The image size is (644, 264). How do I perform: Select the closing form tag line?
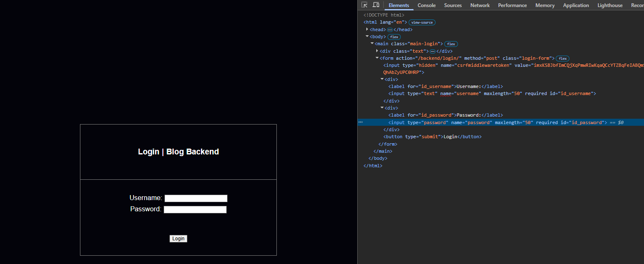[x=388, y=144]
